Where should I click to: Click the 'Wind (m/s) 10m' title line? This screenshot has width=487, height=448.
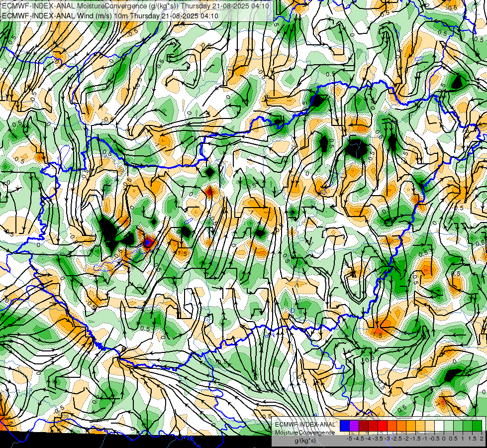point(110,16)
